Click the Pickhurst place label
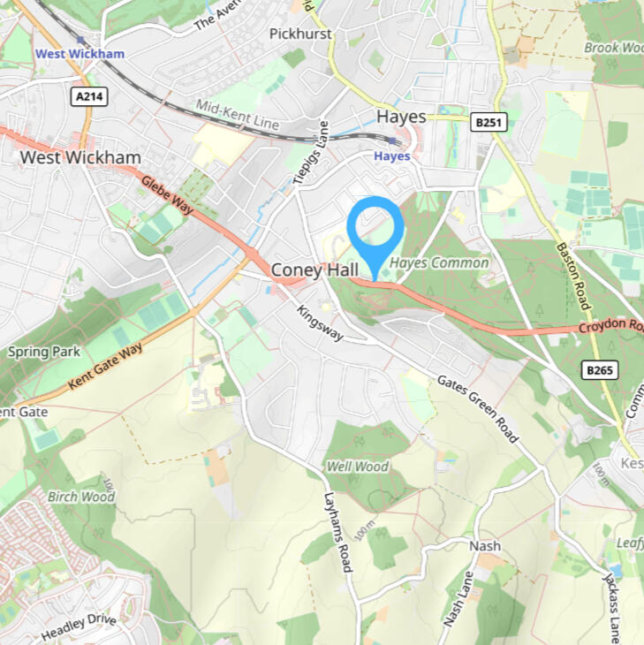 click(x=300, y=34)
